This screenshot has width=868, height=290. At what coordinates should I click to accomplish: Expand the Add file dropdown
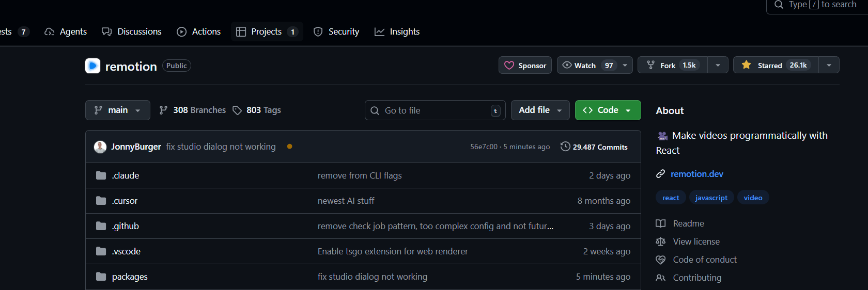point(540,110)
